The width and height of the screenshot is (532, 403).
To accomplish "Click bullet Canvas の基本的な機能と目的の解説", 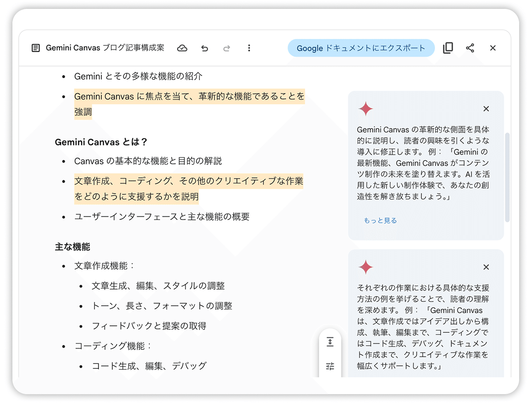I will (148, 161).
